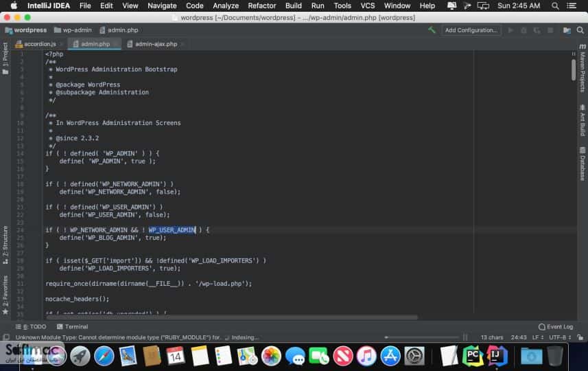Open the Project Structure icon
Screen dimensions: 588x371
[567, 30]
